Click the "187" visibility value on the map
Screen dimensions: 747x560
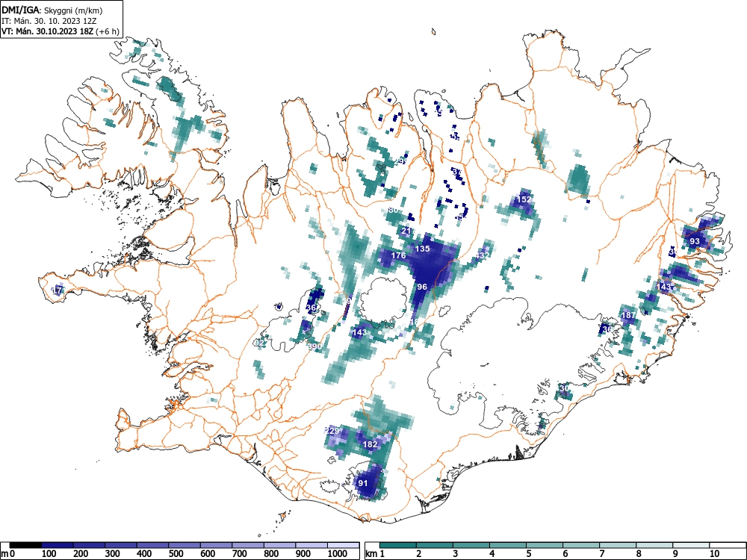pyautogui.click(x=628, y=315)
